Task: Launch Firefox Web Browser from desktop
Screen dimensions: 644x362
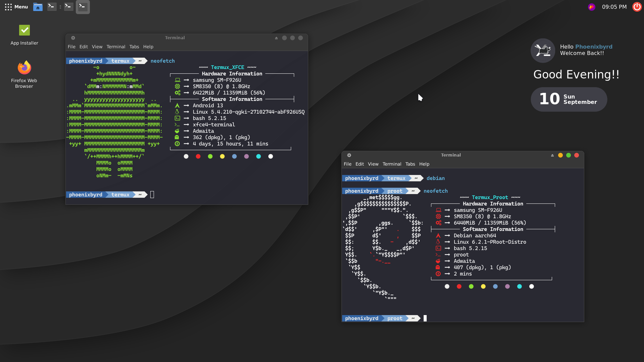Action: (24, 68)
